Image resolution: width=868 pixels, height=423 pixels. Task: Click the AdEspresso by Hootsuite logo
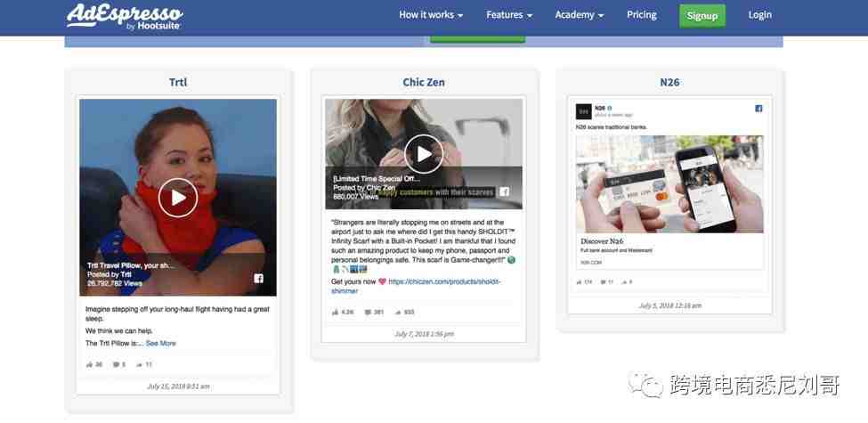(126, 17)
